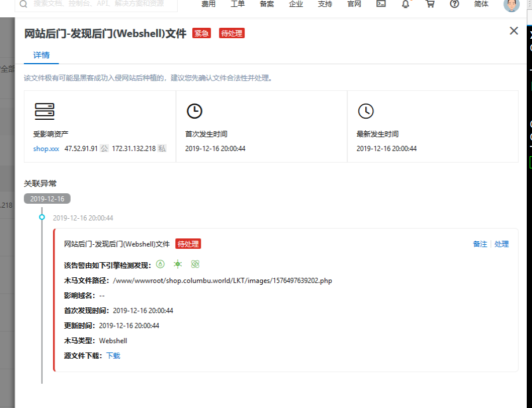Open the notification bell
This screenshot has height=408, width=532.
tap(405, 3)
